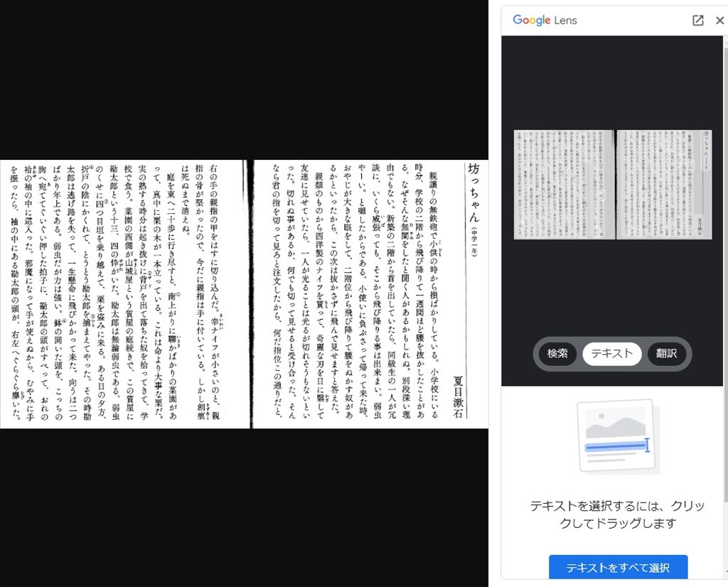Click the line starting 親譲りの無鉄砲で
The height and width of the screenshot is (587, 728).
pyautogui.click(x=434, y=295)
